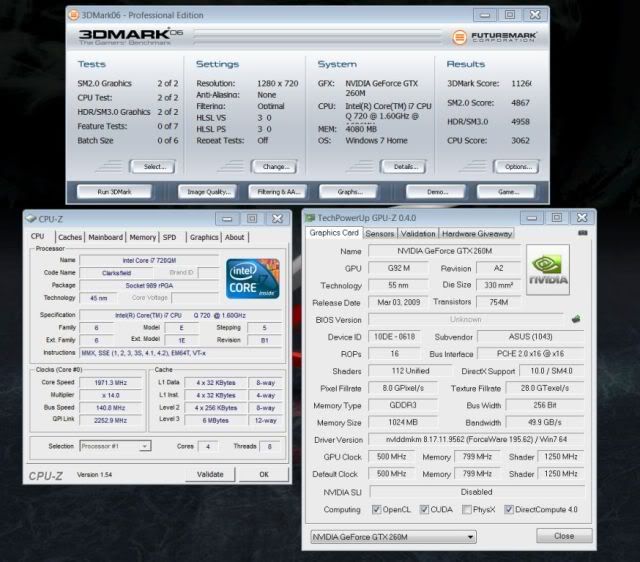Select the Graphics Card tab in GPU-Z
The width and height of the screenshot is (640, 562).
click(x=334, y=233)
